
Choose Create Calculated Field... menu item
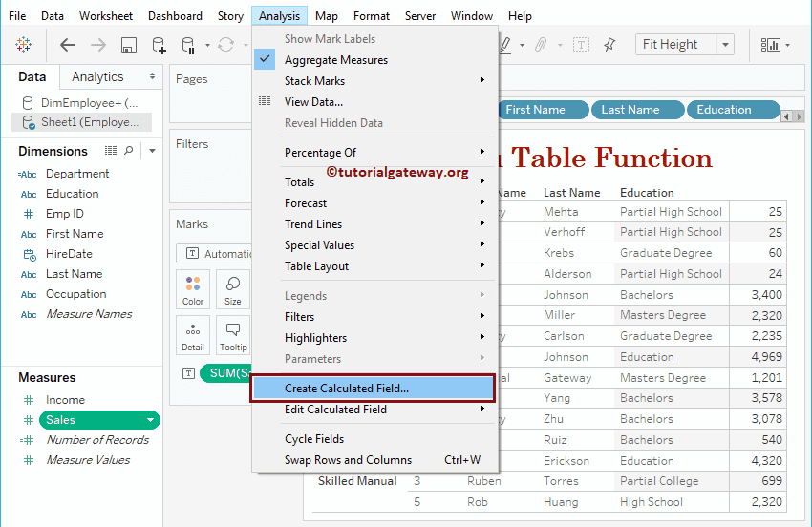(x=373, y=389)
